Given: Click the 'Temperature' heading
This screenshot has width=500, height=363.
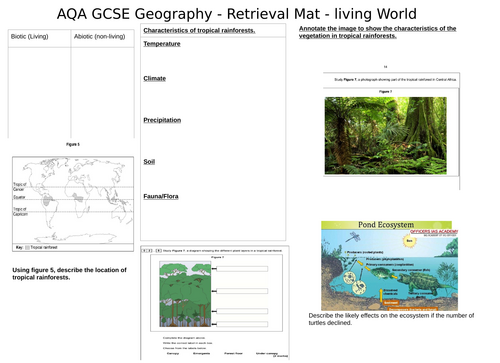Looking at the screenshot, I should click(x=162, y=44).
